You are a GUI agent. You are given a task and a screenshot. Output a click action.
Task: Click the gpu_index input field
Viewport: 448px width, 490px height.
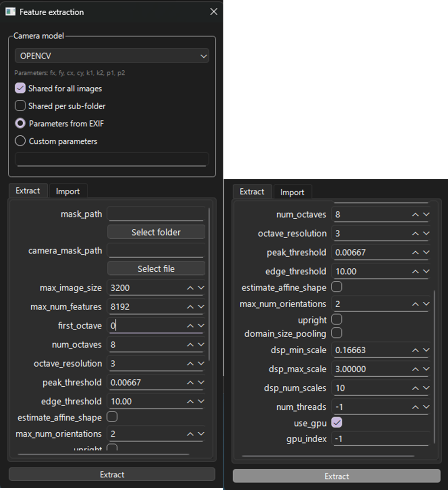381,439
